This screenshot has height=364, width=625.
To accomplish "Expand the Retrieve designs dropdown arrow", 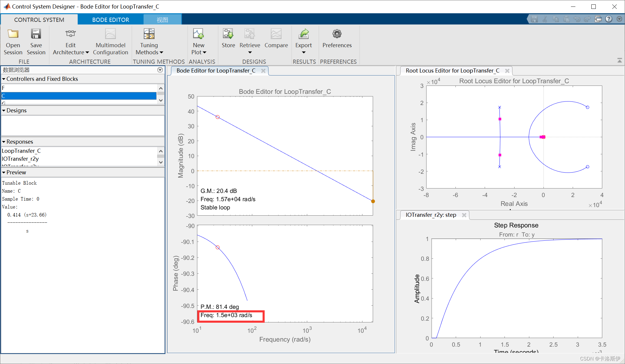I will pos(250,53).
